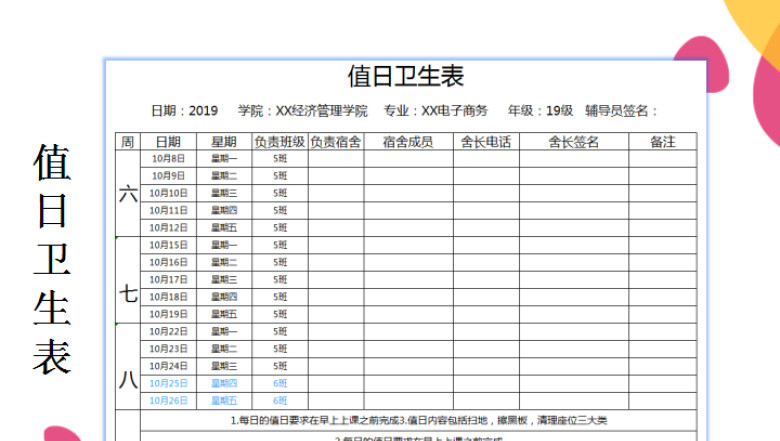Click the 备注 column header
The height and width of the screenshot is (441, 780).
(x=663, y=142)
